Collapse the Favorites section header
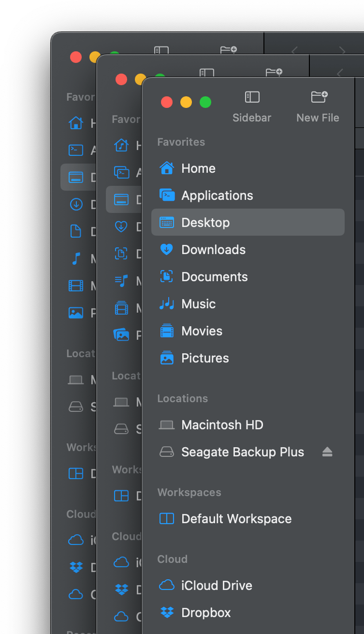Screen dimensions: 364x634 tap(181, 142)
